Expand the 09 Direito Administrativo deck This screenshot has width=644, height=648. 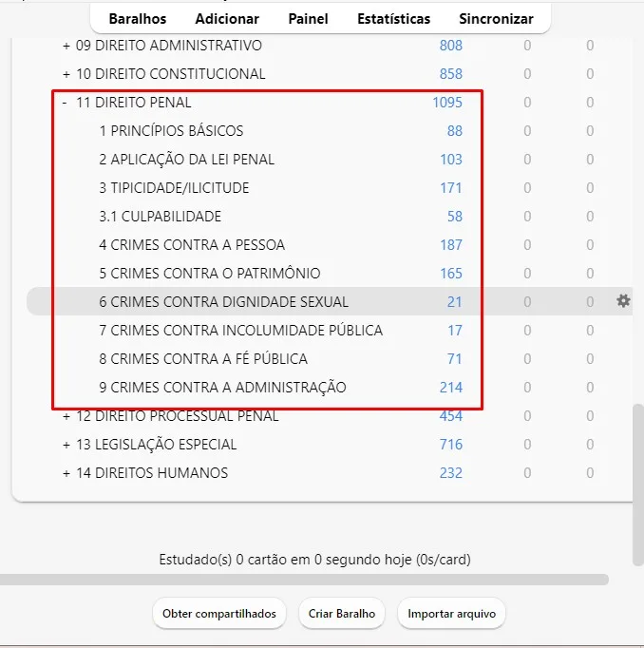[66, 46]
